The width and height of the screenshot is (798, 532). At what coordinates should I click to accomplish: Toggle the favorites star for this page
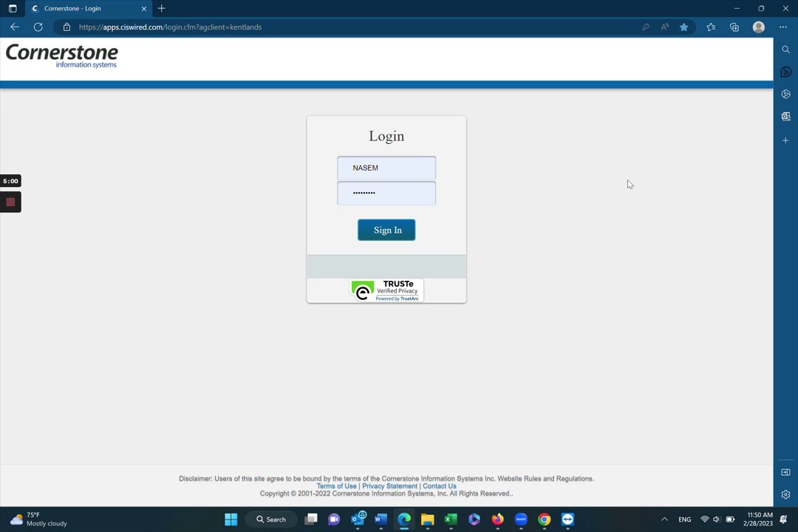click(684, 27)
